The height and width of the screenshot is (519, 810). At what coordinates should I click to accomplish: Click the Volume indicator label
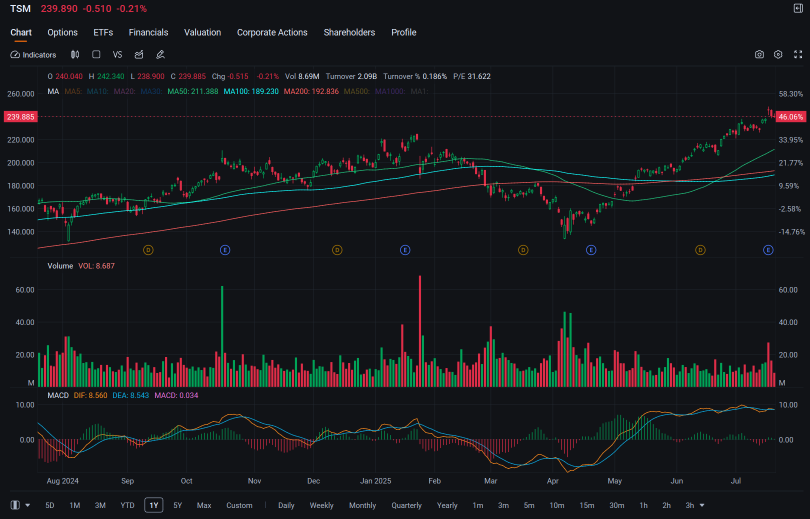tap(60, 266)
